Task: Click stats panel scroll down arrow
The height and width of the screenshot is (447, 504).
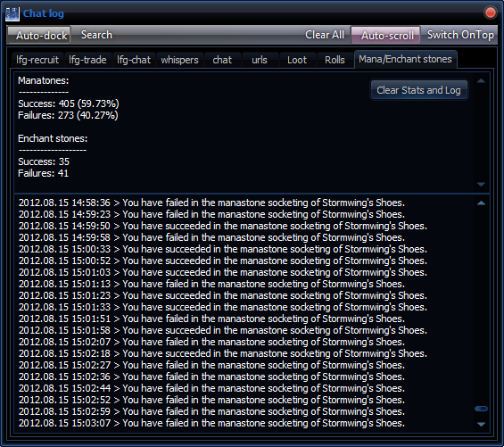Action: (x=481, y=185)
